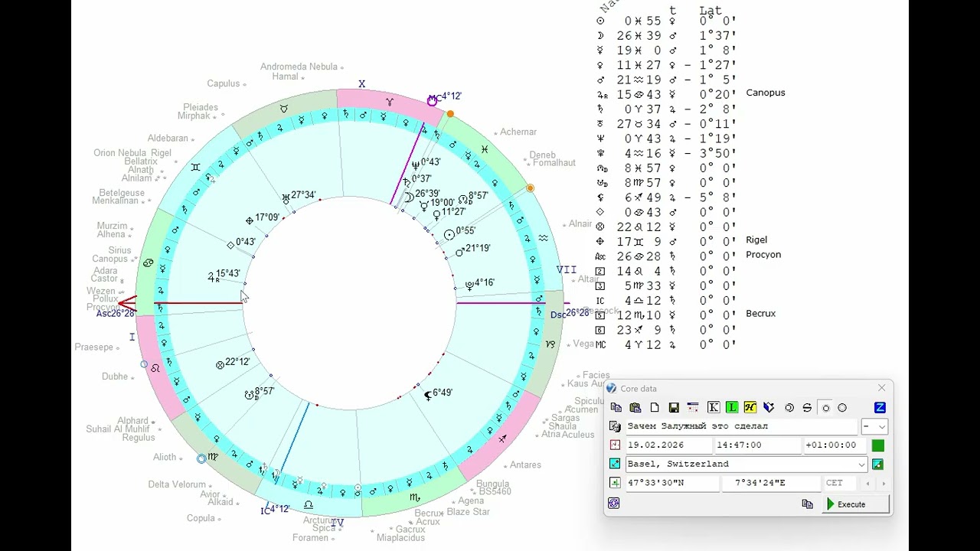Close the Core data window
The height and width of the screenshot is (551, 980).
[x=881, y=388]
